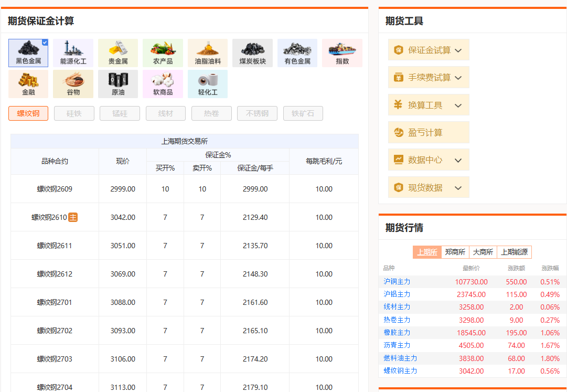Select the 金融 category icon
This screenshot has height=392, width=567.
pos(28,84)
